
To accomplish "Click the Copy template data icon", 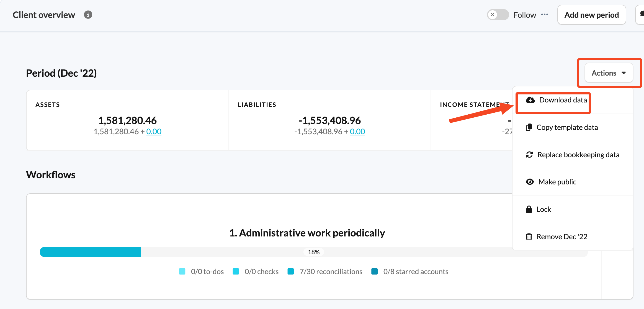I will [529, 127].
